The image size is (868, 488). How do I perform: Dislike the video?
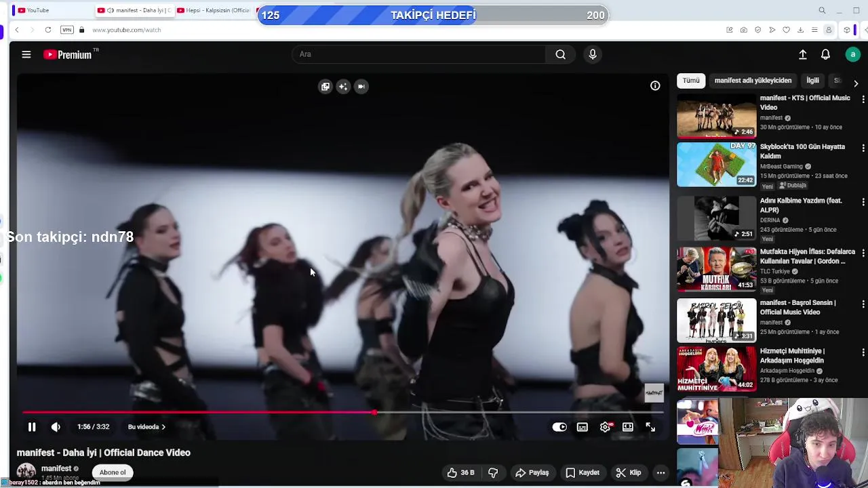(493, 472)
